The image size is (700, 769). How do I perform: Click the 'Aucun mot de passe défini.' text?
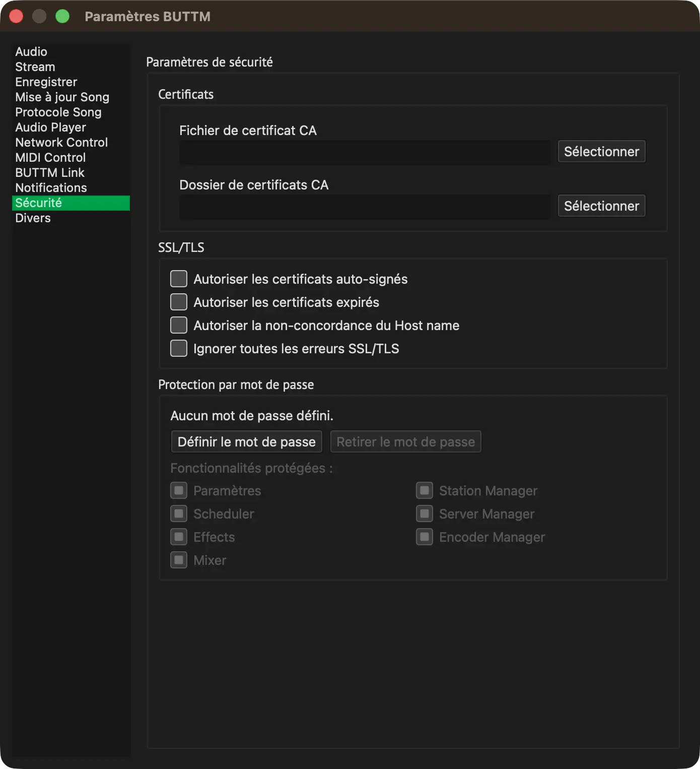coord(252,416)
